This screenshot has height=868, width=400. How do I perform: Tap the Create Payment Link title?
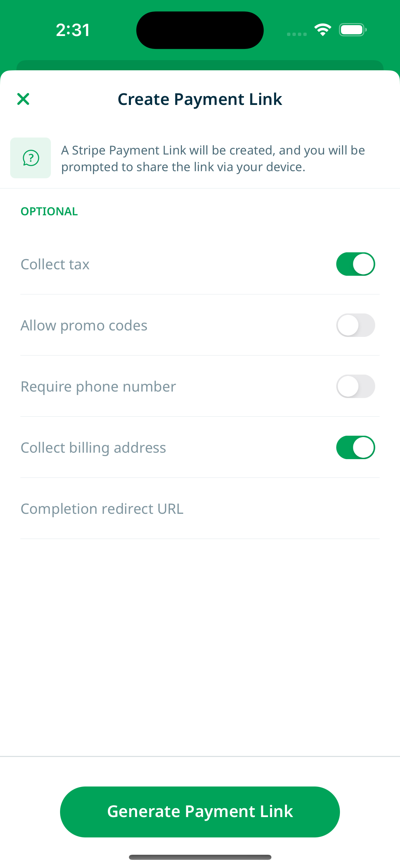coord(200,99)
